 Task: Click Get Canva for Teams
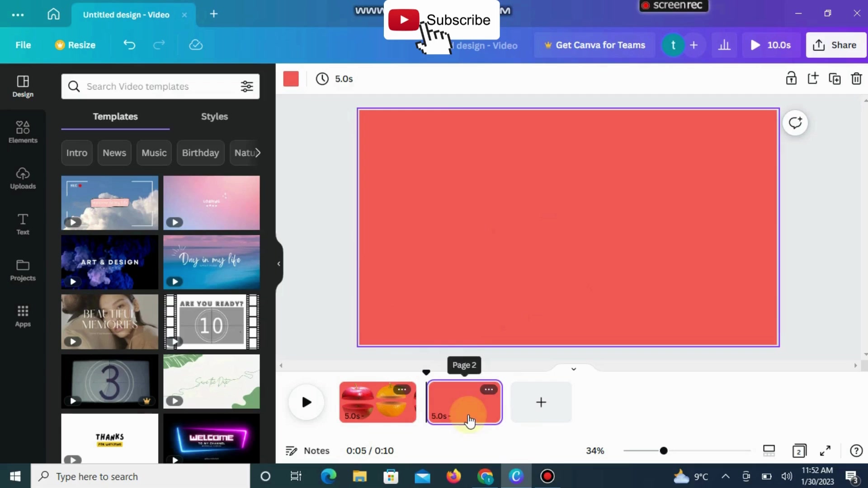(594, 45)
